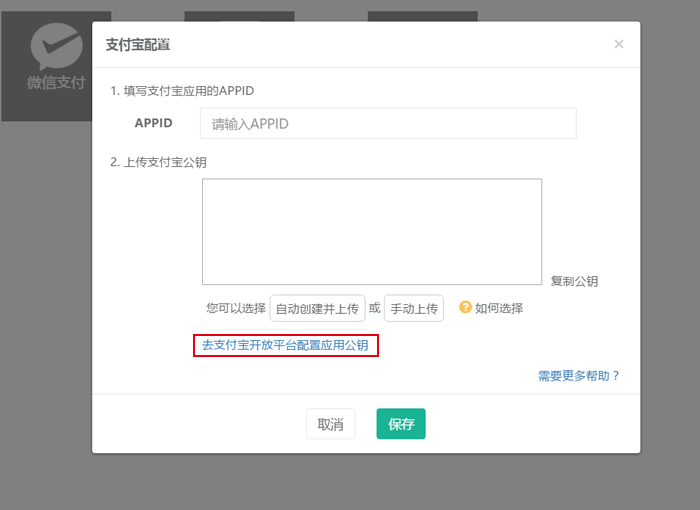Click the Alipay public key text area
700x510 pixels.
point(372,232)
